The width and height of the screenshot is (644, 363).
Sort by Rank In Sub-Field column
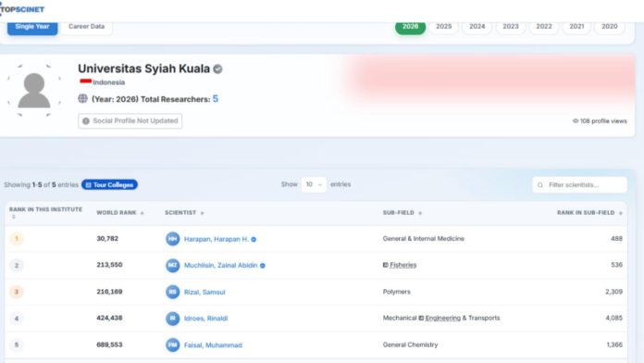589,213
